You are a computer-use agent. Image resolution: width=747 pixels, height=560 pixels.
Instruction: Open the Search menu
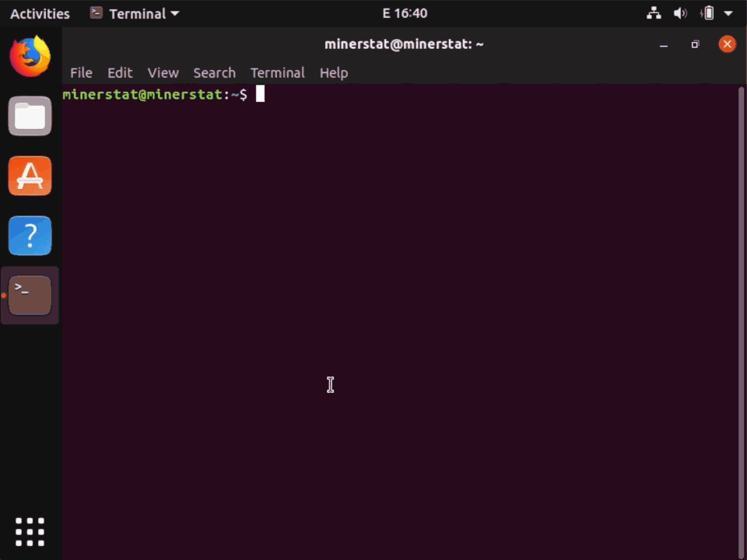coord(215,73)
